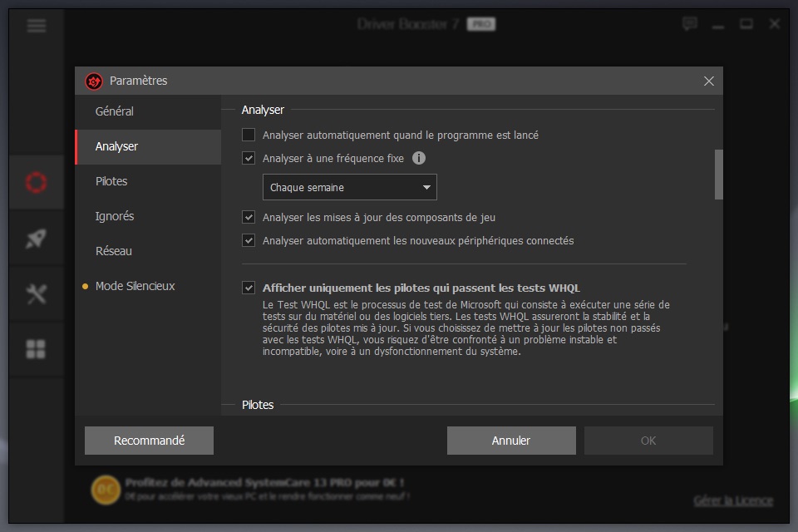This screenshot has width=798, height=532.
Task: Click the info icon beside fréquence fixe
Action: (x=419, y=158)
